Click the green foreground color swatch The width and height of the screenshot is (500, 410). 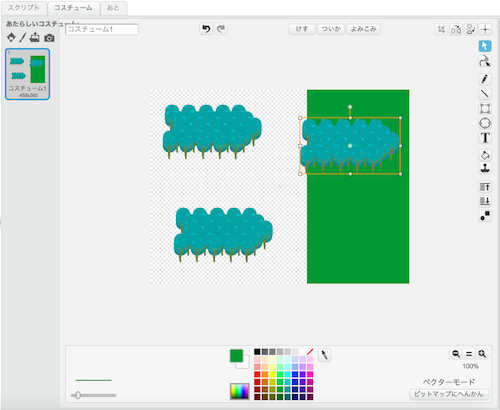pyautogui.click(x=236, y=356)
